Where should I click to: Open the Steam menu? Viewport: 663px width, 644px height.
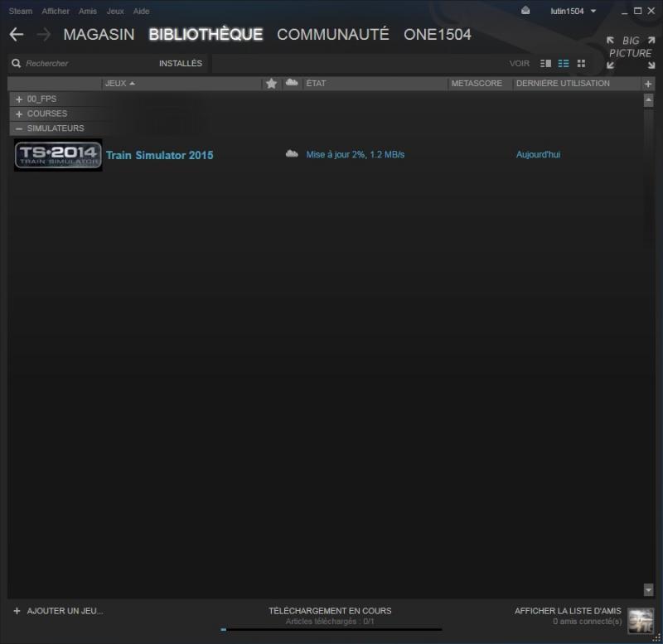[x=20, y=11]
